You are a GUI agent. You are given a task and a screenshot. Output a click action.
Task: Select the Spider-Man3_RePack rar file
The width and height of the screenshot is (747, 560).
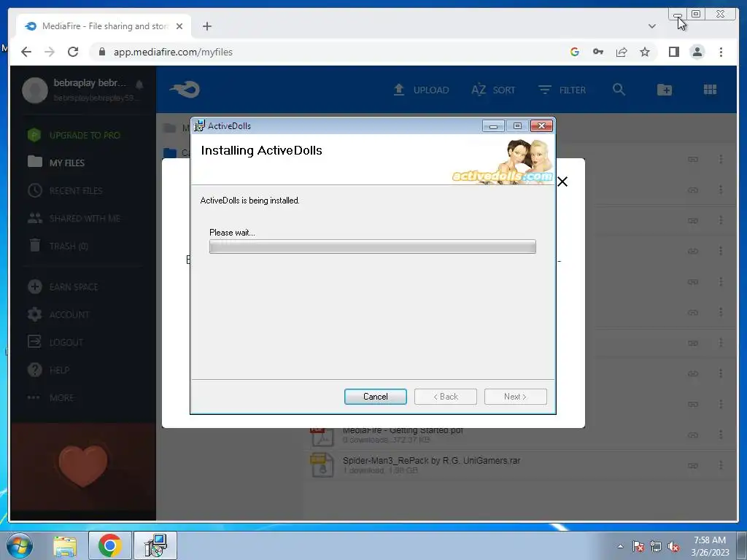tap(431, 461)
